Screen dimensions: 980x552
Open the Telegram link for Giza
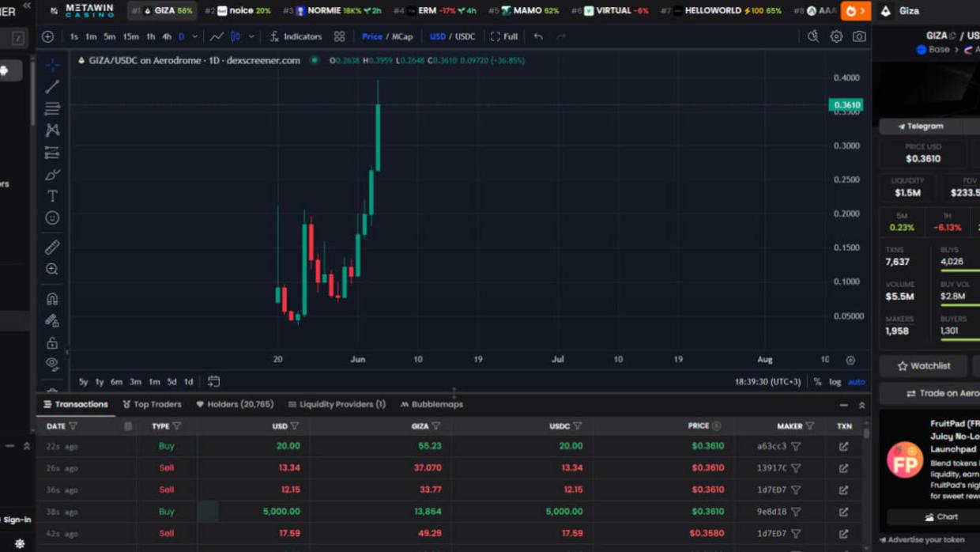coord(921,127)
